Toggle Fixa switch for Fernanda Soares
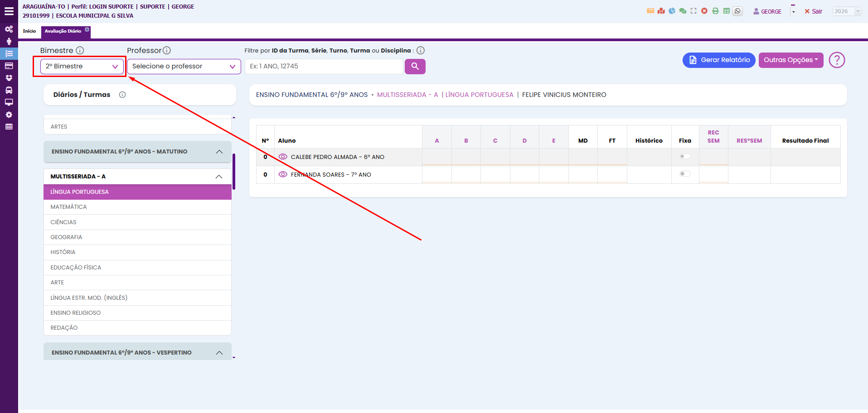 (685, 174)
